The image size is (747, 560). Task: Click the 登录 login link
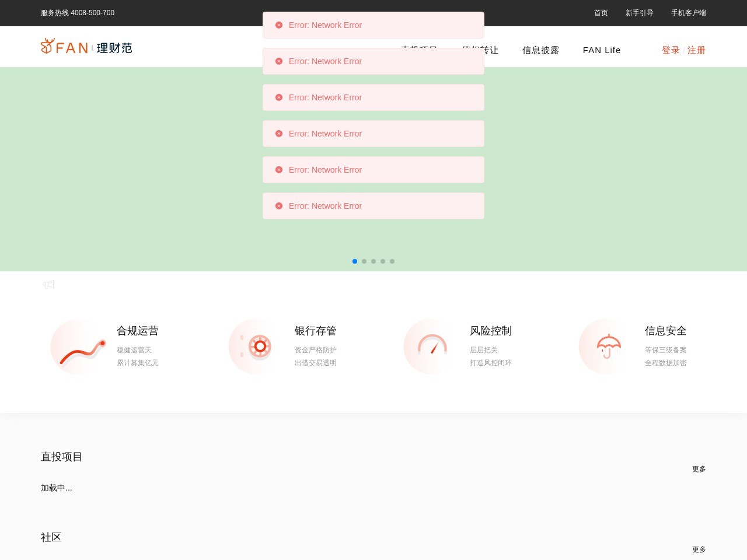(x=671, y=50)
